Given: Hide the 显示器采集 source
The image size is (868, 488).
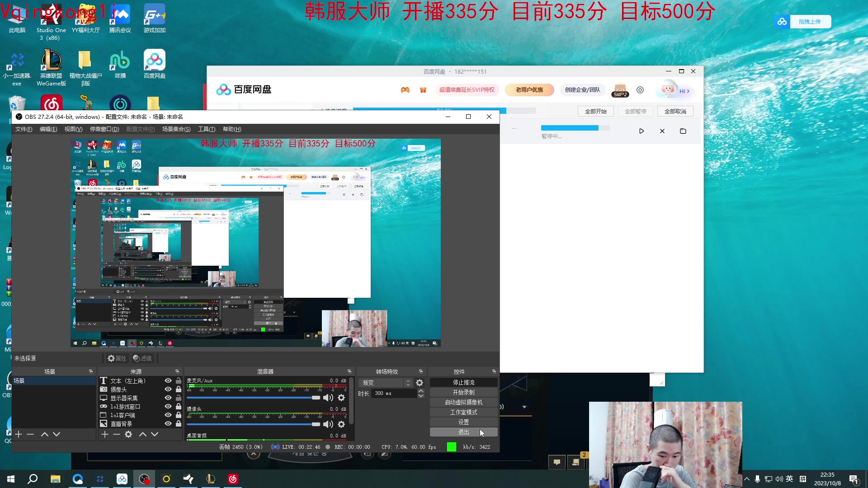Looking at the screenshot, I should click(168, 398).
